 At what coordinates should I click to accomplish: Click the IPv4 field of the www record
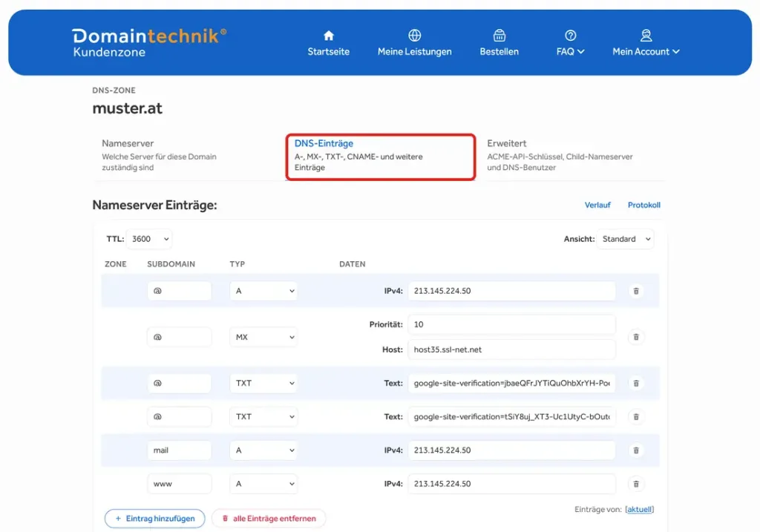click(x=511, y=484)
